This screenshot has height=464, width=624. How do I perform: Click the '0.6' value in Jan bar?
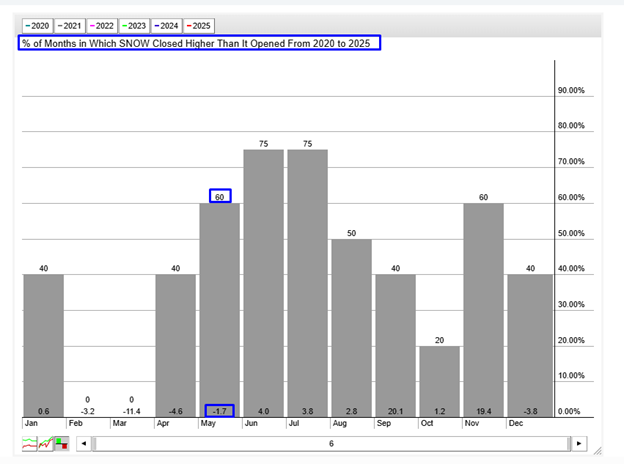(x=44, y=411)
